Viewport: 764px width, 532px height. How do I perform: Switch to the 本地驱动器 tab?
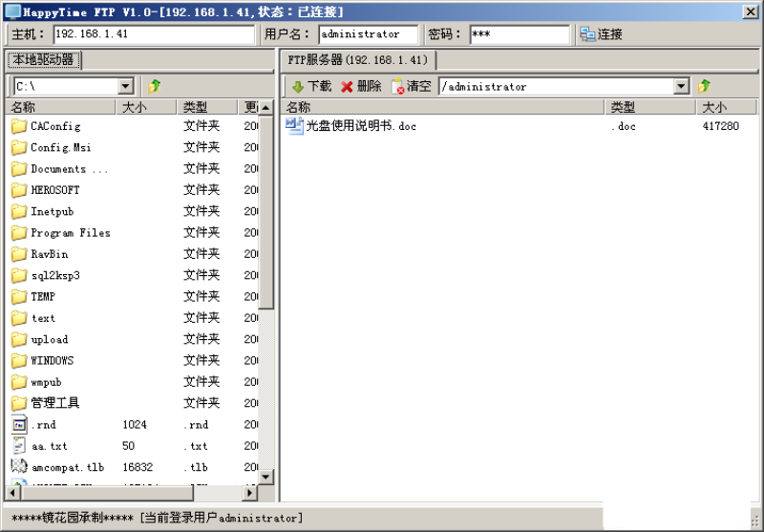(44, 60)
